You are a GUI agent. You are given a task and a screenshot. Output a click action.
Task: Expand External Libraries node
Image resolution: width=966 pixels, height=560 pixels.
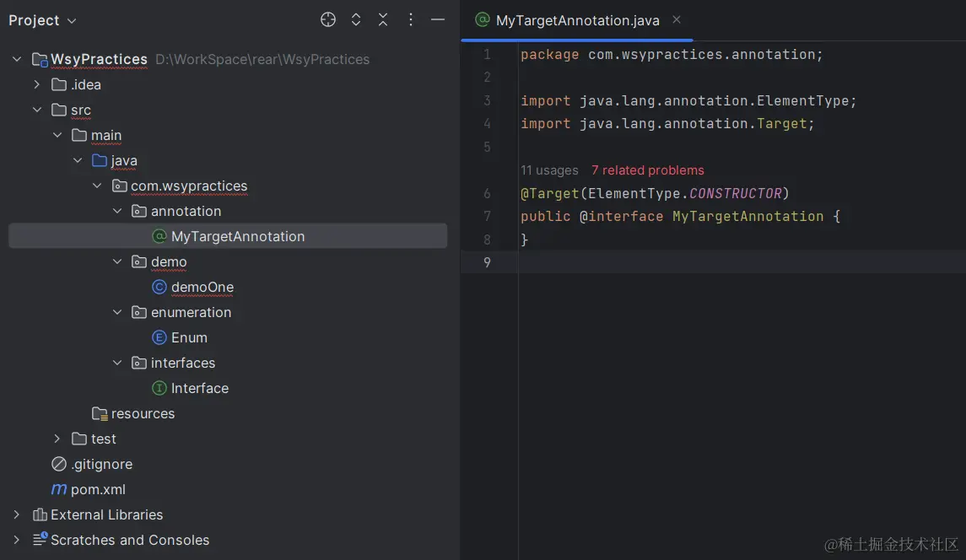(x=16, y=514)
